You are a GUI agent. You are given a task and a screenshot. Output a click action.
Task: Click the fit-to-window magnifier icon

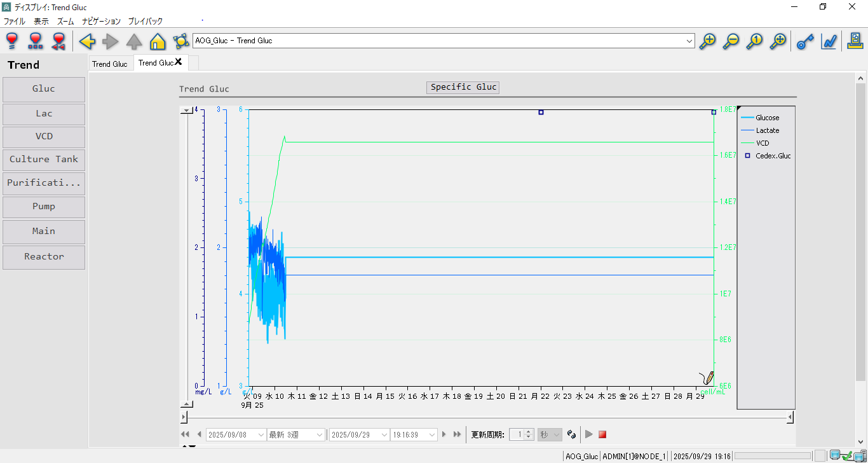778,41
